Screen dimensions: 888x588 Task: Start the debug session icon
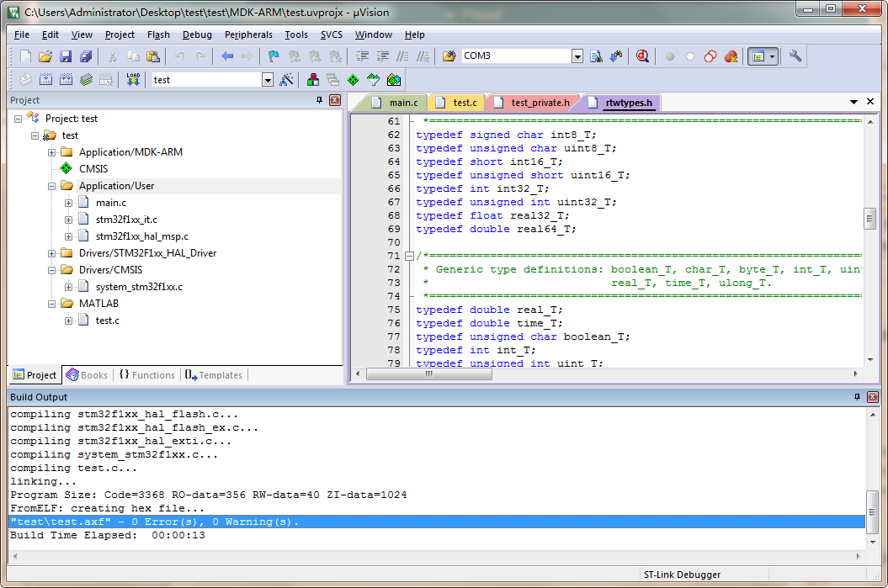[642, 56]
